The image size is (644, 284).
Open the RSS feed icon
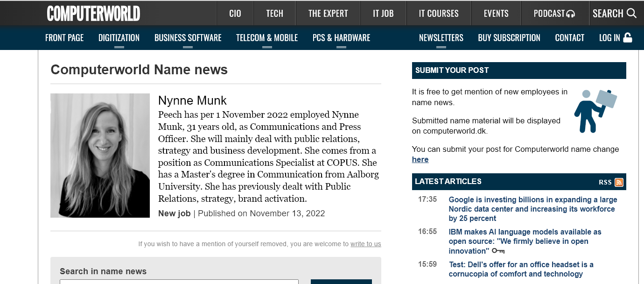tap(619, 182)
